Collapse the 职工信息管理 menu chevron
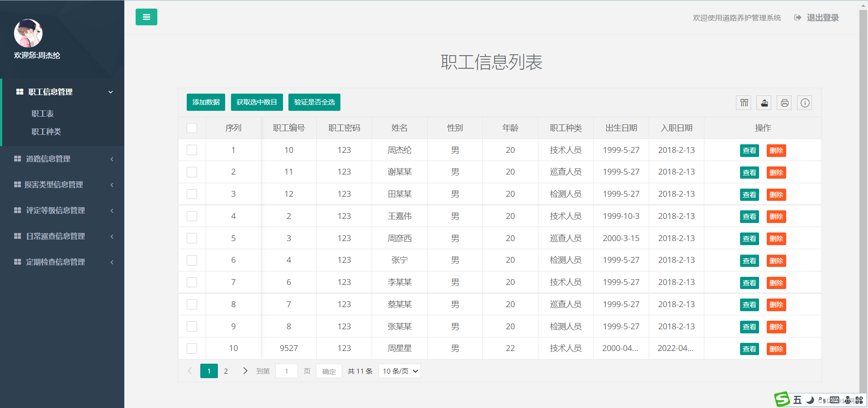 (111, 92)
